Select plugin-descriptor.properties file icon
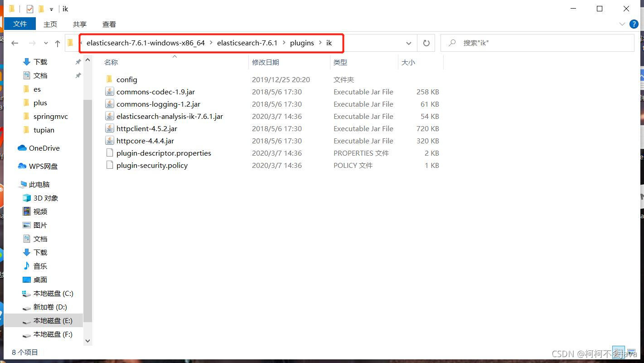The image size is (644, 363). click(x=109, y=153)
